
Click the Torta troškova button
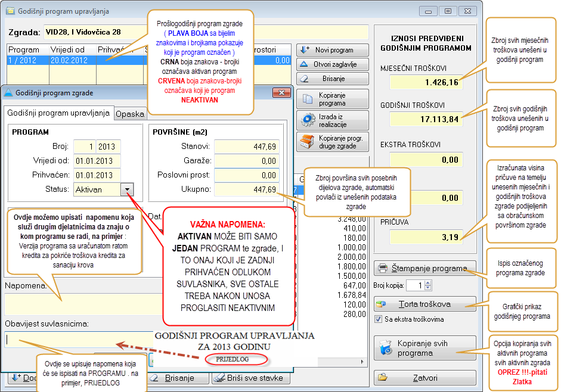[x=425, y=304]
